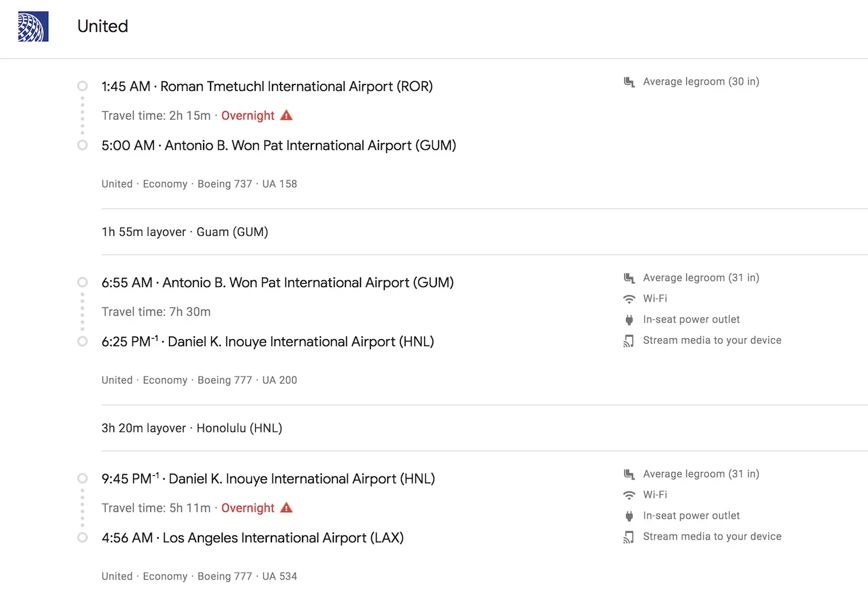This screenshot has height=599, width=868.
Task: Click 'In-seat power outlet' text for UA 534
Action: pyautogui.click(x=692, y=516)
